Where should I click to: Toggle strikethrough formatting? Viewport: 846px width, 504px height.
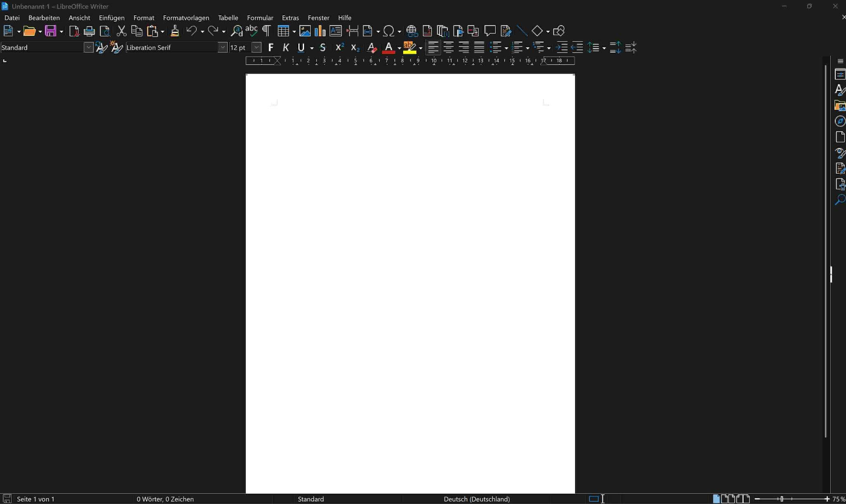pyautogui.click(x=323, y=47)
